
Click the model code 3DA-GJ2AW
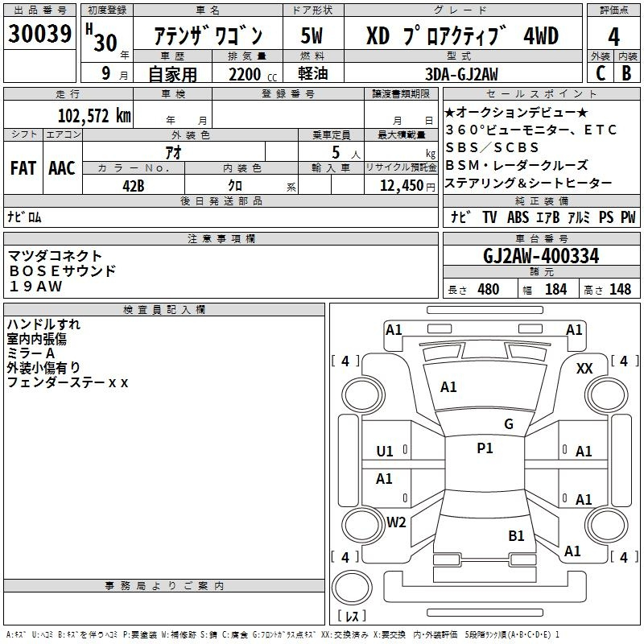461,74
